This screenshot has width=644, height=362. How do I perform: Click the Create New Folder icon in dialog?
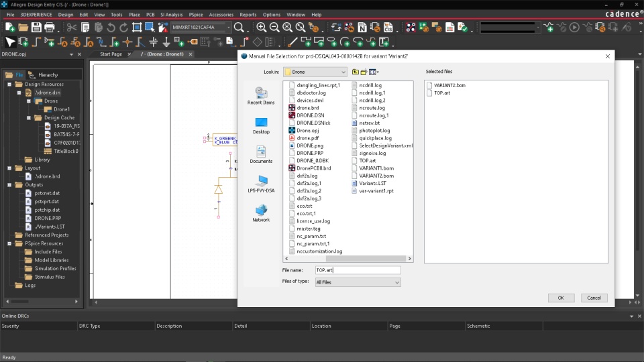364,72
